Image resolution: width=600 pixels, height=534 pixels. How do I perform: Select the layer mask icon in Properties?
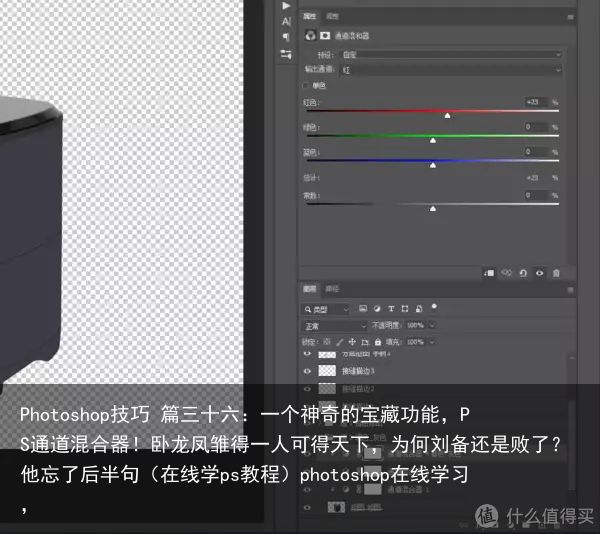(325, 36)
